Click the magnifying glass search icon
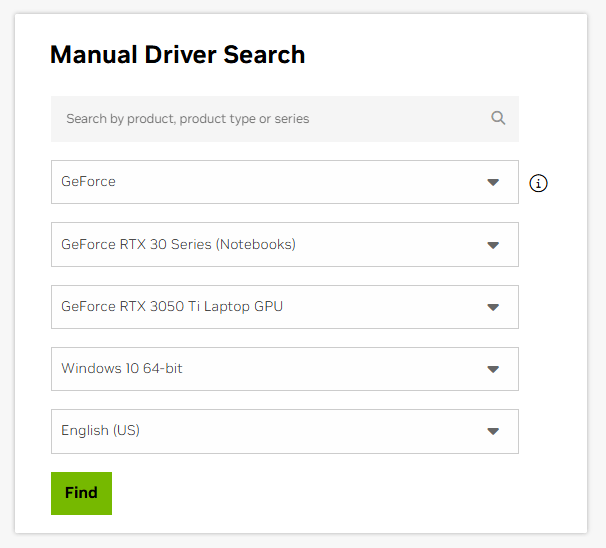606x548 pixels. (x=498, y=118)
